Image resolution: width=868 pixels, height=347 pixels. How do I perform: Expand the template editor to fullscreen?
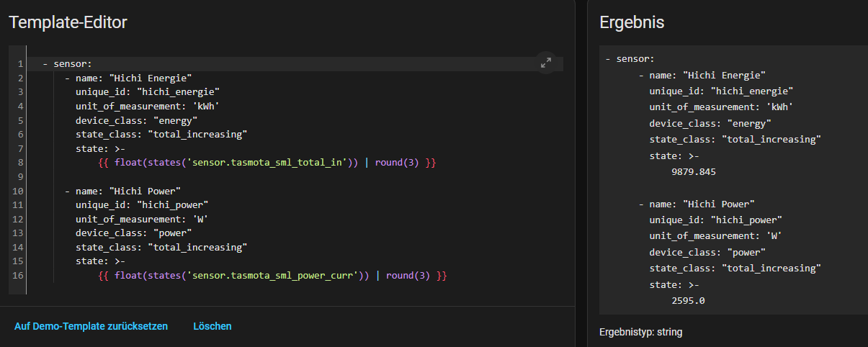(546, 63)
